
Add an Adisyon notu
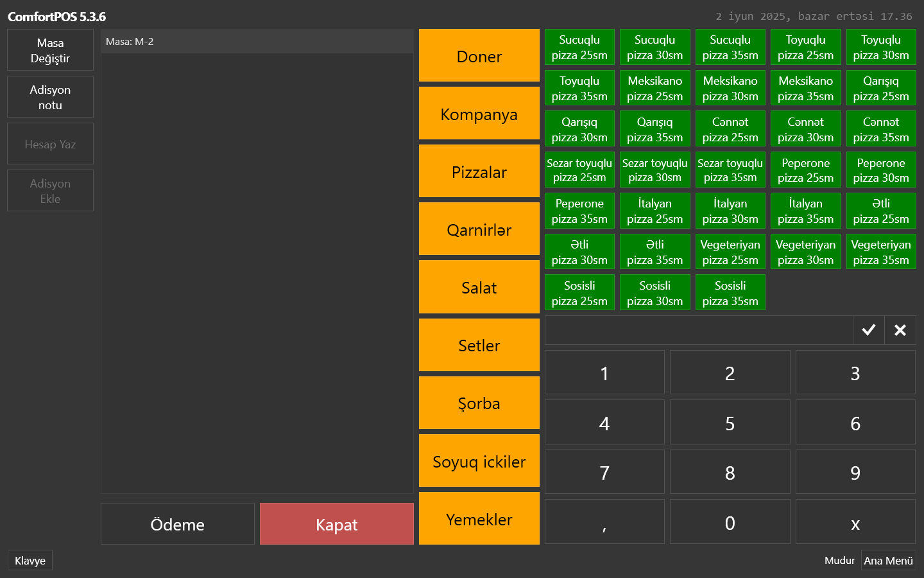[50, 97]
